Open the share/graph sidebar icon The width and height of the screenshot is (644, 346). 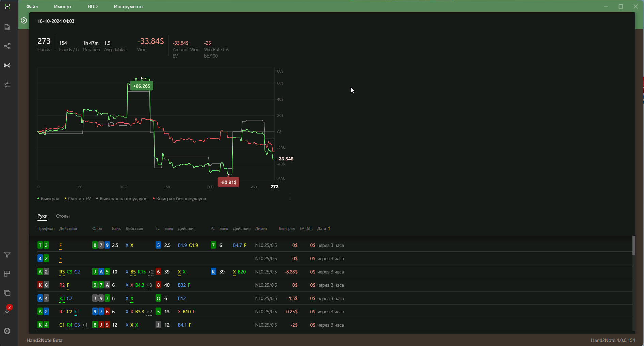[x=7, y=46]
